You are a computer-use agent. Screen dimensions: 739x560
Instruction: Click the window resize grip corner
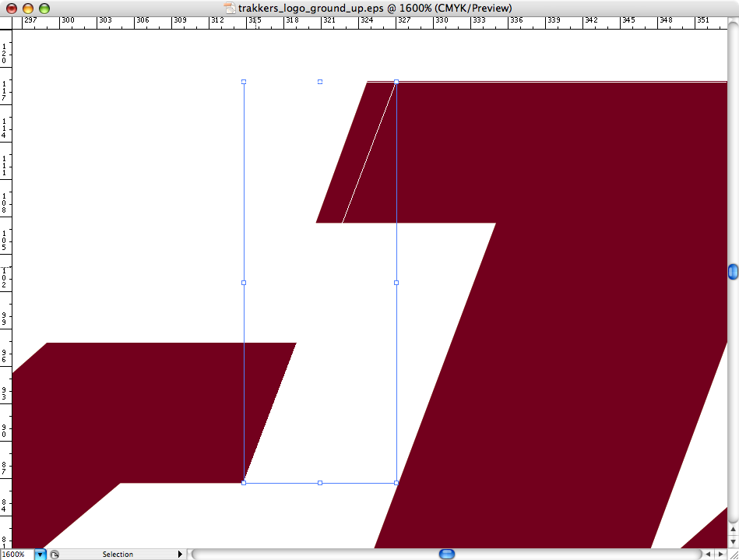point(733,555)
